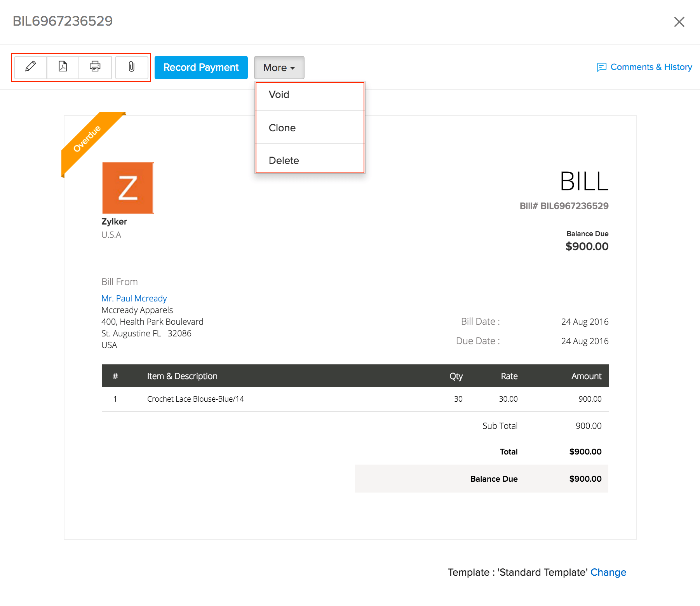700x606 pixels.
Task: Click the Item & Description column header
Action: pyautogui.click(x=182, y=376)
